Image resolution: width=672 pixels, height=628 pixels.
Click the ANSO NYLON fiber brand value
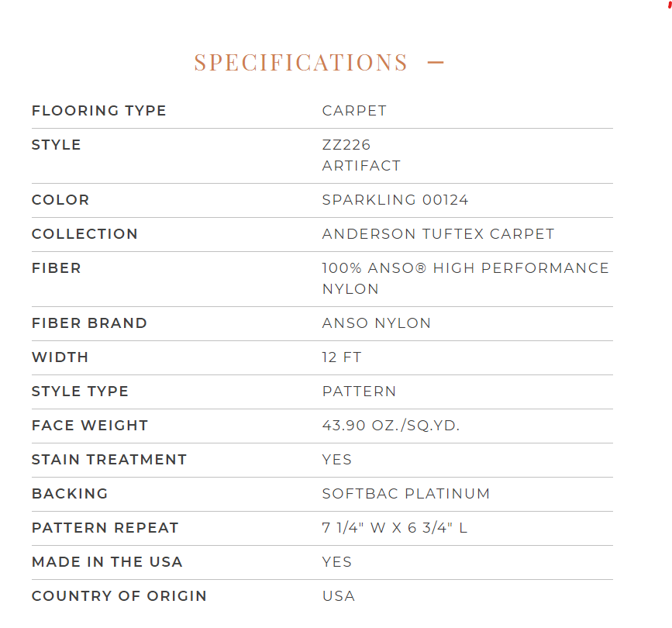point(377,323)
